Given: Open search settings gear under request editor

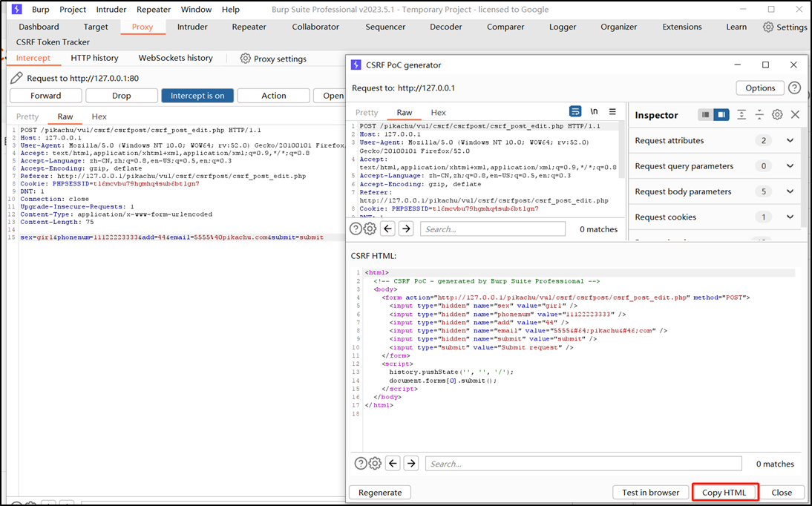Looking at the screenshot, I should pos(370,229).
